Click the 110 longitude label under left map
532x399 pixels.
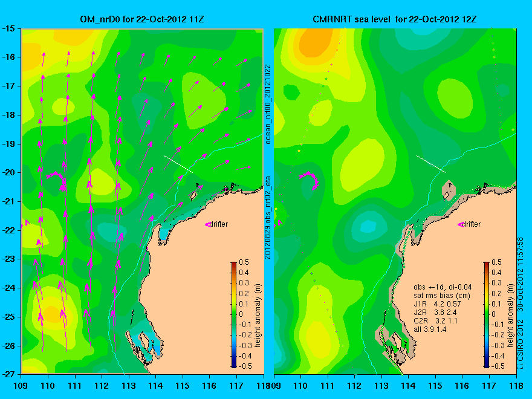[48, 386]
